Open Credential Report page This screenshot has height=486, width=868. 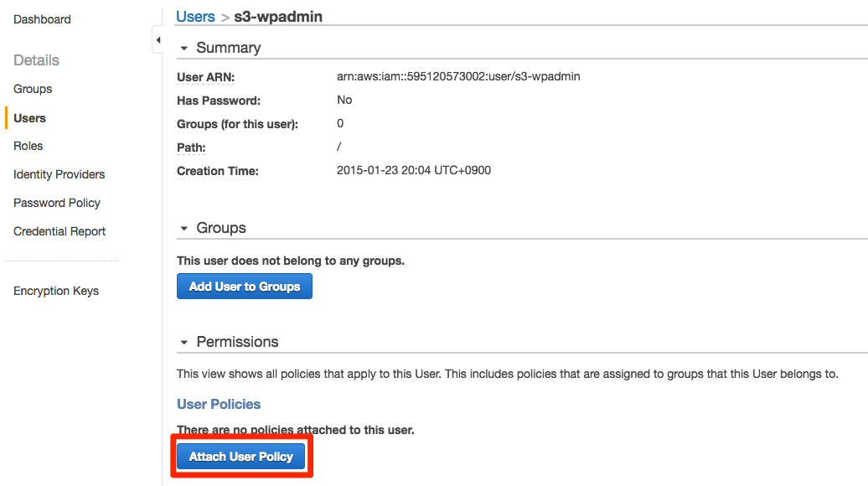(x=59, y=231)
